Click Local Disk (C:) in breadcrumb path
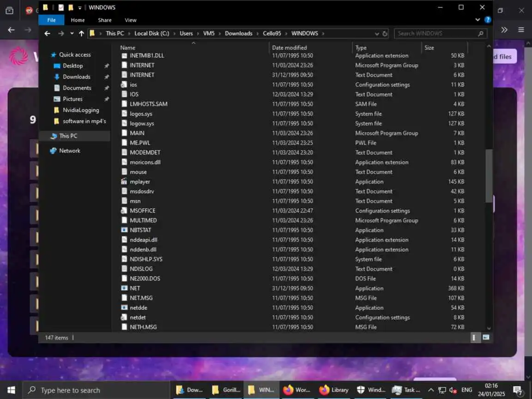532x399 pixels. [151, 33]
